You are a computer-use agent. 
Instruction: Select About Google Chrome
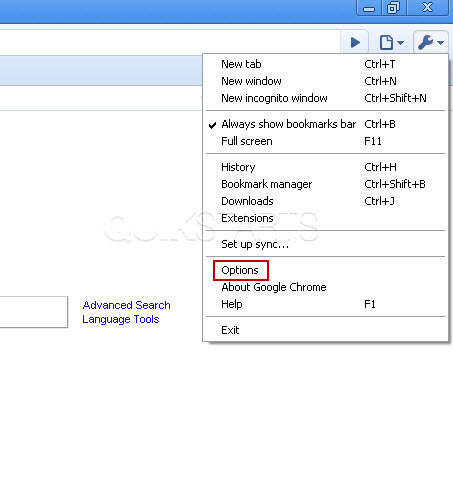[x=325, y=287]
